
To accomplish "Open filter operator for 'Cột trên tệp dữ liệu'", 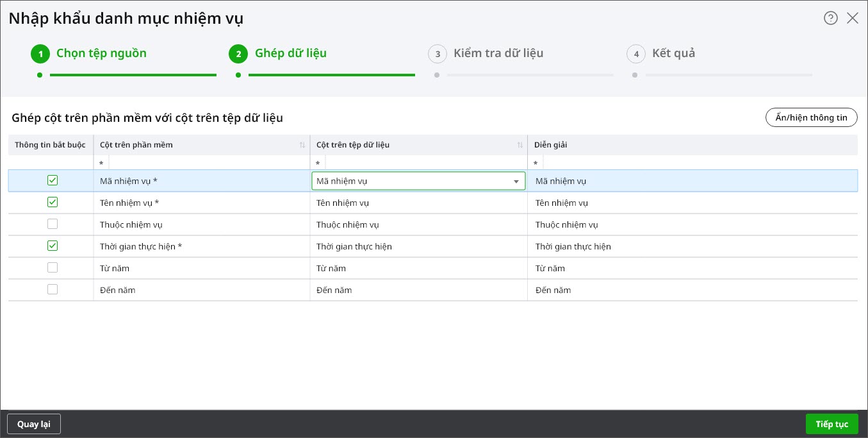I will click(318, 164).
